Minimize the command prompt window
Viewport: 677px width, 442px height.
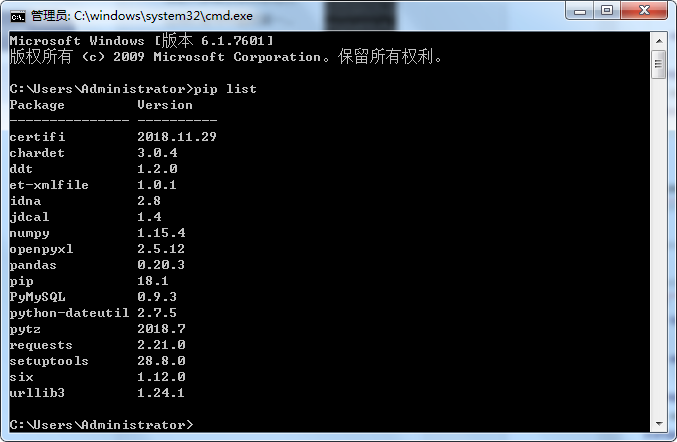point(580,11)
